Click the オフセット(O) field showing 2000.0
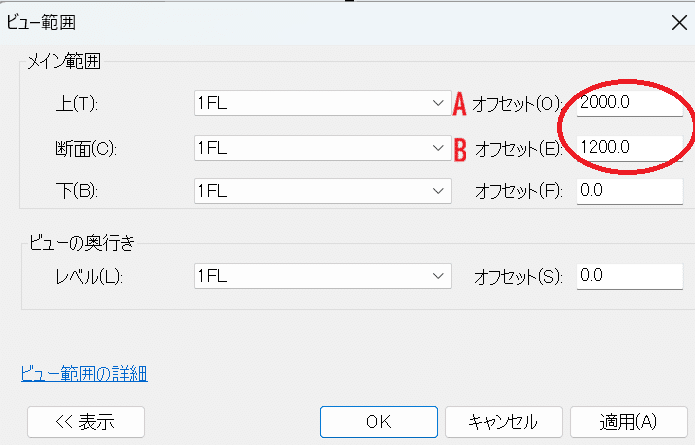Viewport: 695px width, 445px height. (x=629, y=104)
